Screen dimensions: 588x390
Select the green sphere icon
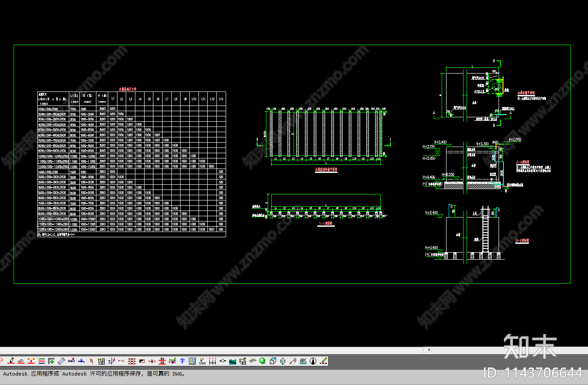pos(262,361)
